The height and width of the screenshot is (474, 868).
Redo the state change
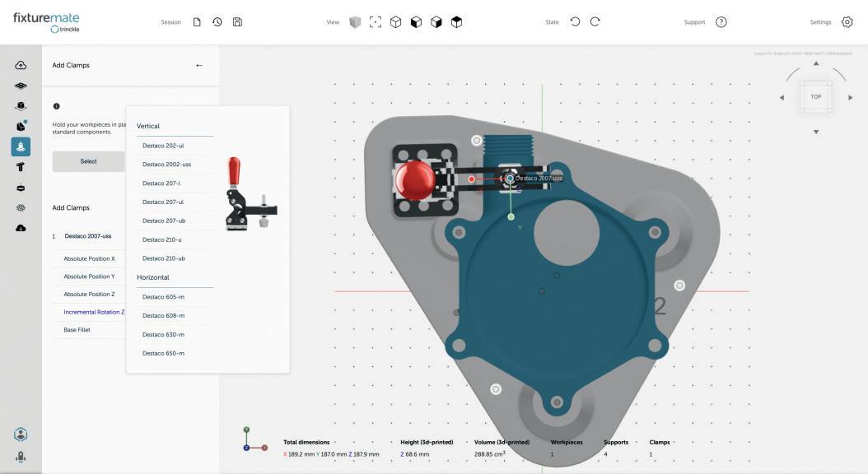point(595,21)
